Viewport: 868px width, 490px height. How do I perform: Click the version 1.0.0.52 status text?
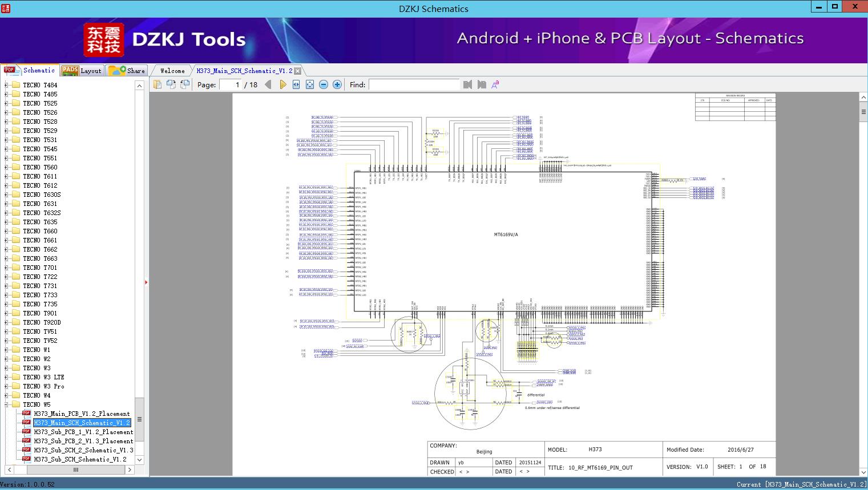[27, 484]
